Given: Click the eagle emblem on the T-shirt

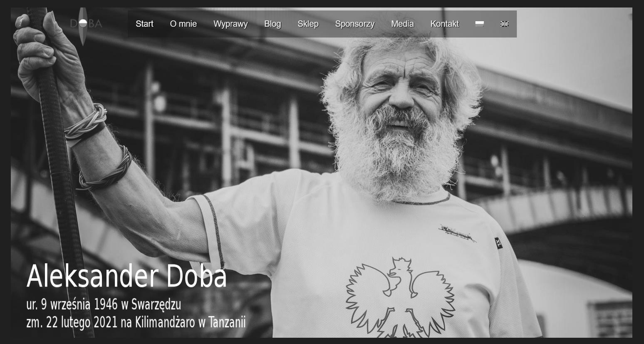Looking at the screenshot, I should [399, 296].
